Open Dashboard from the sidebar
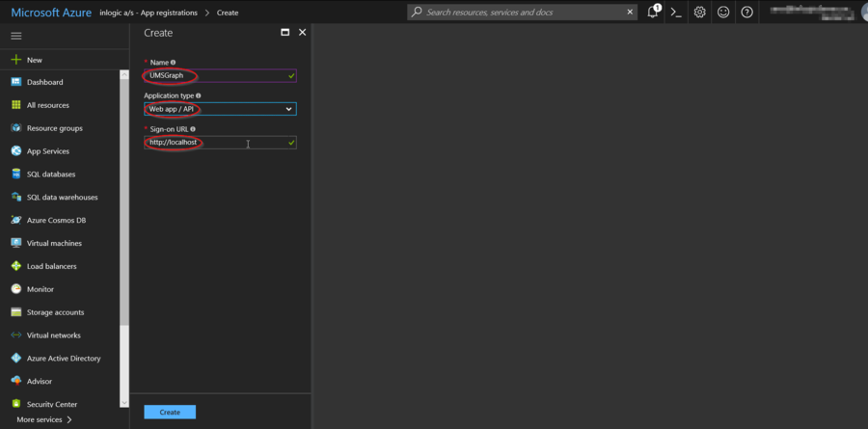 coord(44,82)
